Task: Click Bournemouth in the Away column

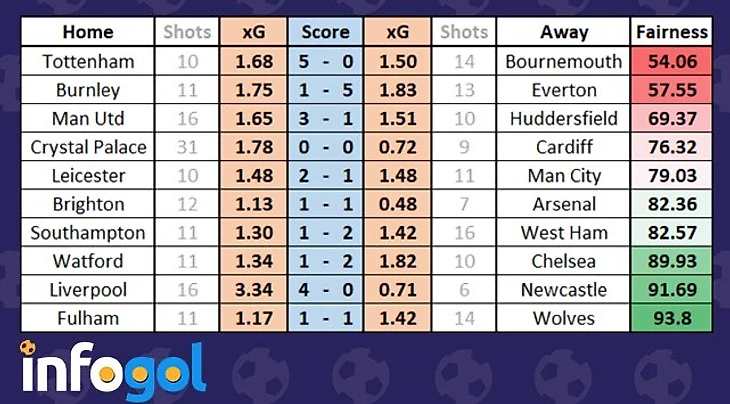Action: tap(564, 62)
